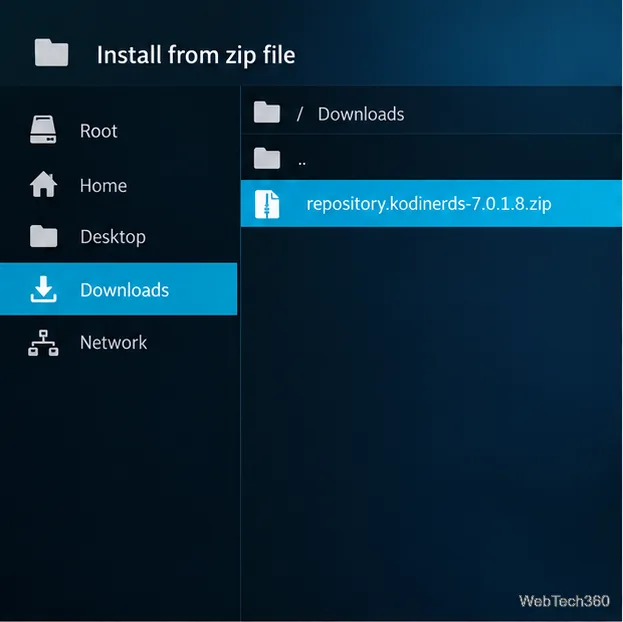Screen dimensions: 623x622
Task: Select repository.kodinerds-7.0.1.8.zip file name
Action: point(429,204)
